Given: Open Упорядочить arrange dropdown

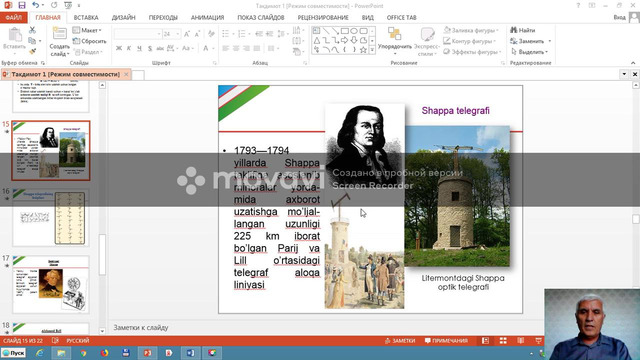Looking at the screenshot, I should coord(394,41).
